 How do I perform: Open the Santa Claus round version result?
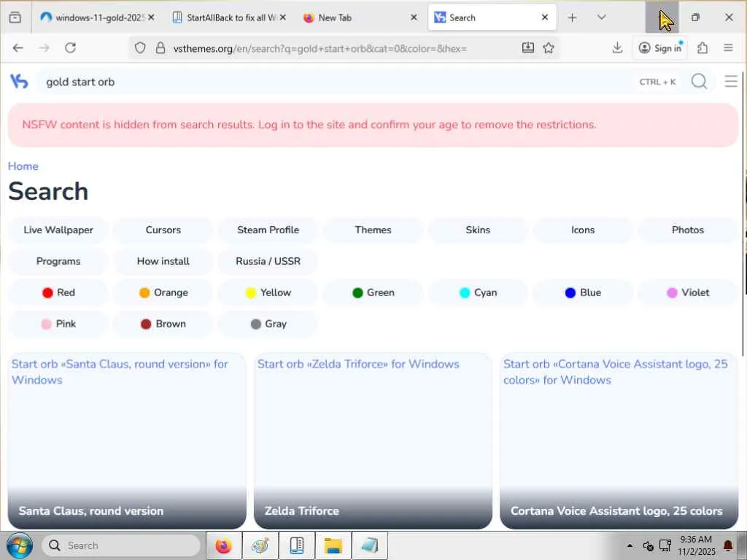pyautogui.click(x=127, y=441)
